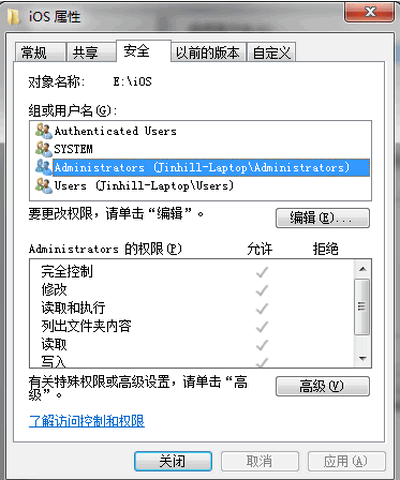
Task: Open the 以前的版本 tab
Action: point(208,52)
